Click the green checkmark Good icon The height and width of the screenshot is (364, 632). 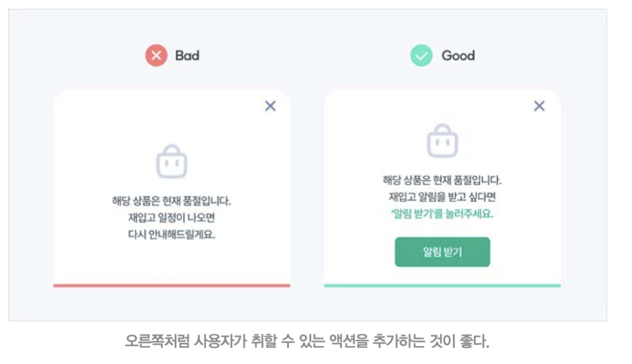coord(421,56)
